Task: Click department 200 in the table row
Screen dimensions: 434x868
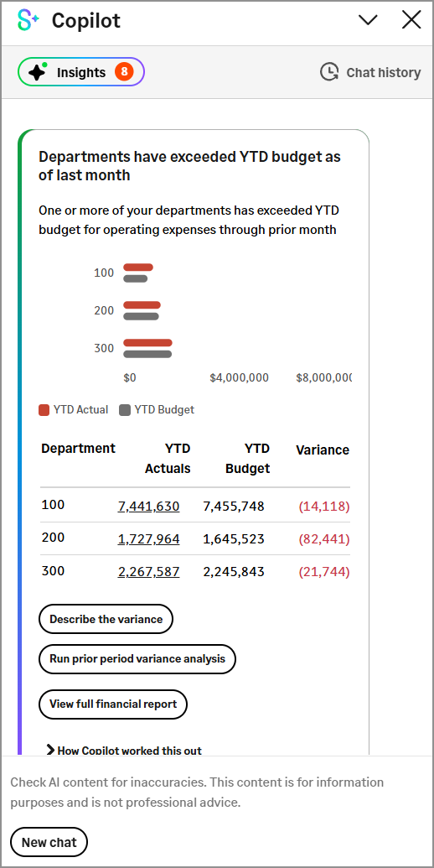Action: (x=53, y=538)
